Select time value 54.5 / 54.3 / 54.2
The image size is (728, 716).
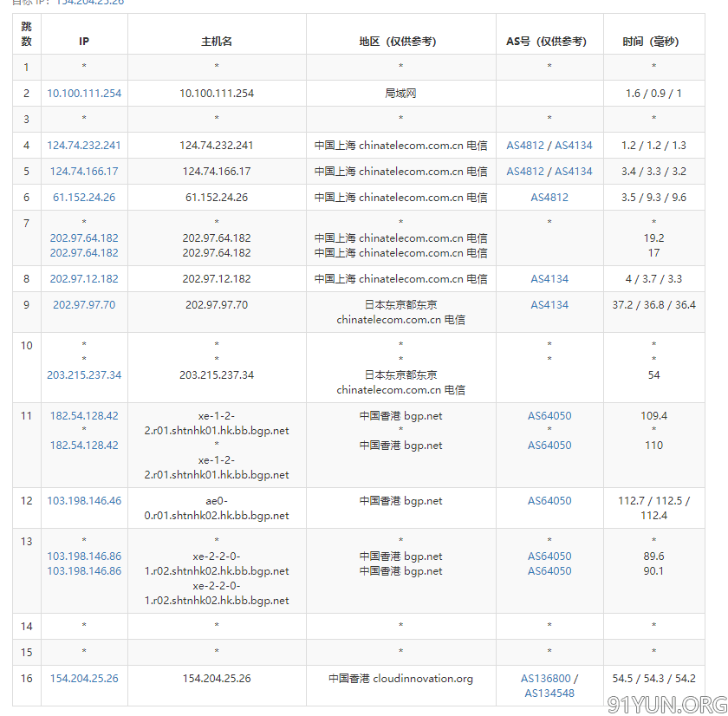[653, 679]
